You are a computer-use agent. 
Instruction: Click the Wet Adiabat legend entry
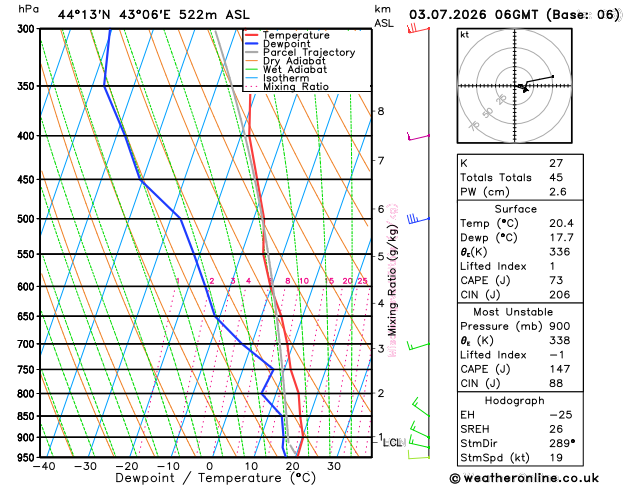pyautogui.click(x=286, y=69)
